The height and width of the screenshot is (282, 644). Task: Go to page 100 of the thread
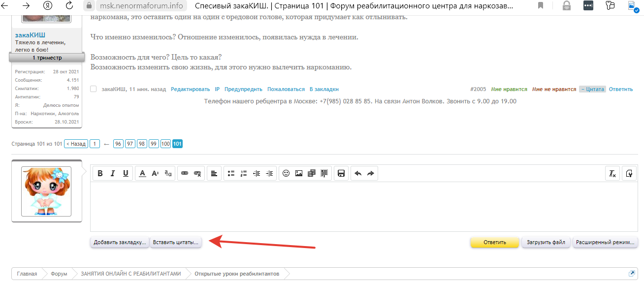165,144
